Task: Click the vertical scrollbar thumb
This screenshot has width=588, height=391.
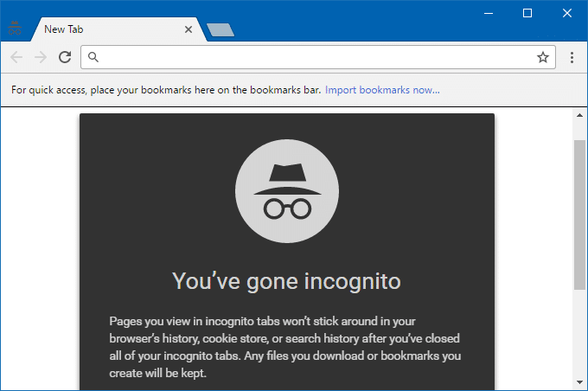Action: (579, 215)
